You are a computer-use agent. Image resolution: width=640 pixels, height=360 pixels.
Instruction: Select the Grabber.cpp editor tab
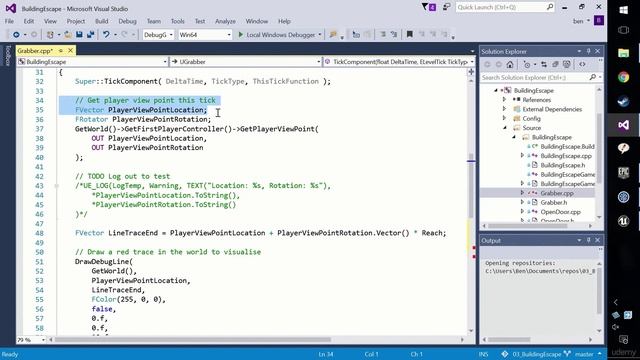35,51
